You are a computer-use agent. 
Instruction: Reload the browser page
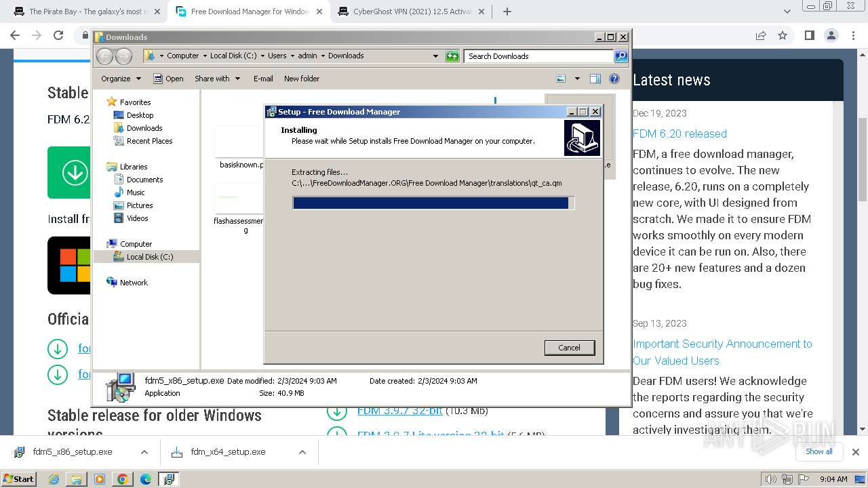[58, 35]
